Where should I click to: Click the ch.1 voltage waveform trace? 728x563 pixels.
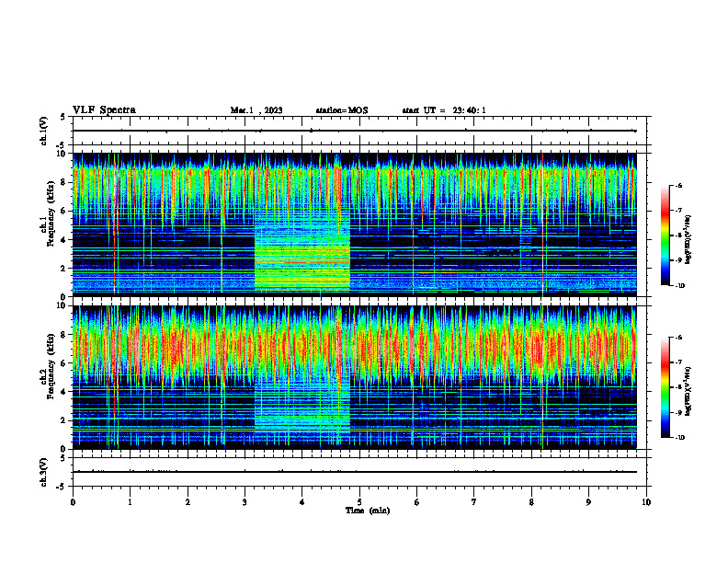354,131
